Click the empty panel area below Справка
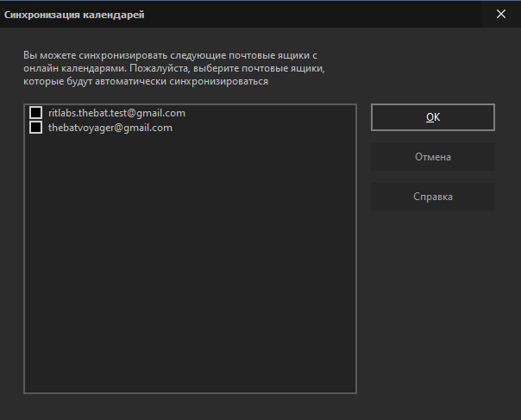521x420 pixels. pyautogui.click(x=433, y=299)
